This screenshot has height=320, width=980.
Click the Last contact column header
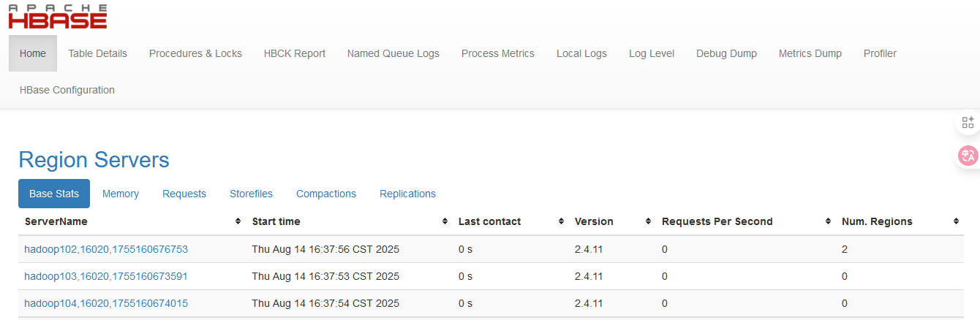[x=489, y=221]
